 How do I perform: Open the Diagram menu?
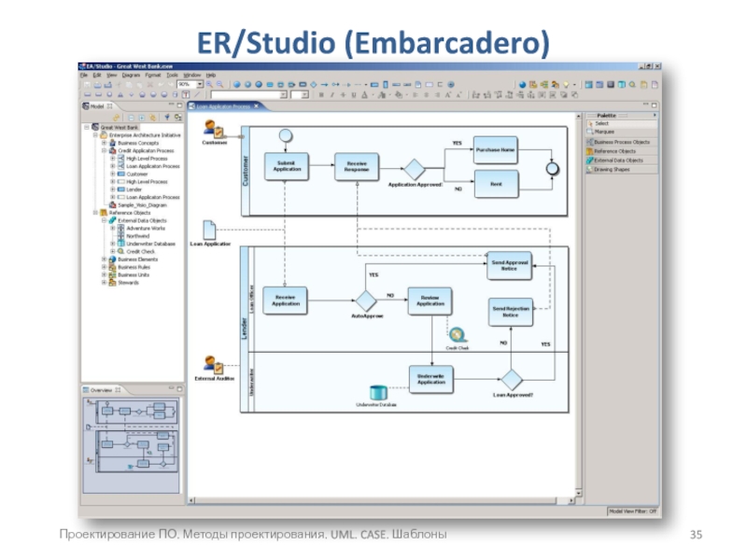coord(131,76)
